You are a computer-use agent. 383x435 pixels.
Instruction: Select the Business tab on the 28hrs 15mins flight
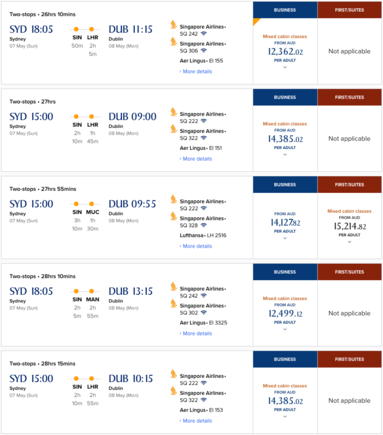[285, 359]
